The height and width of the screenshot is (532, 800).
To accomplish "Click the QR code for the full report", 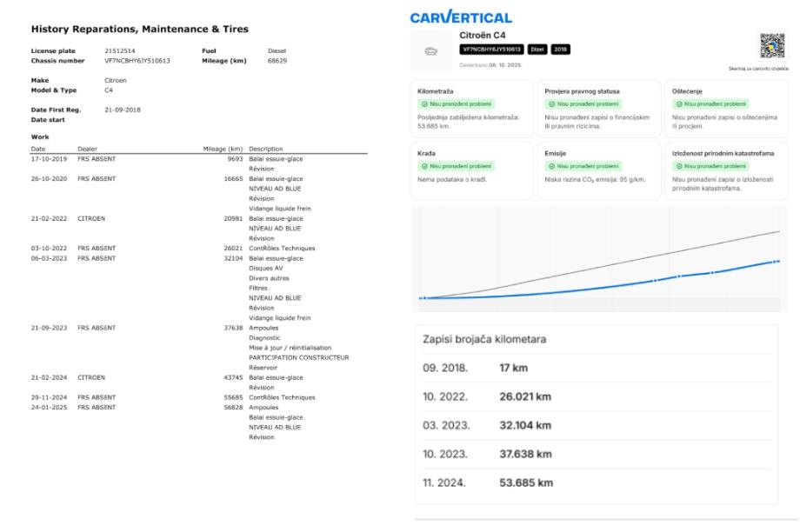I will 772,47.
